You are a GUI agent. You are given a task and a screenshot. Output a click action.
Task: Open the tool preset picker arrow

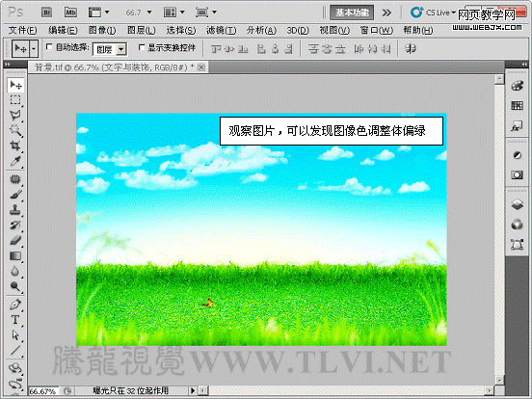[x=34, y=49]
